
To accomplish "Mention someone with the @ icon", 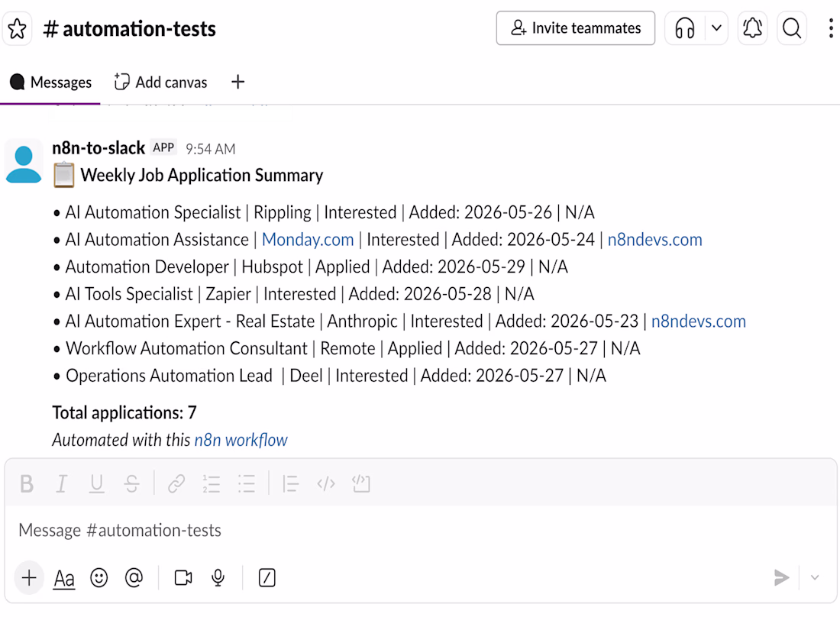I will coord(134,577).
